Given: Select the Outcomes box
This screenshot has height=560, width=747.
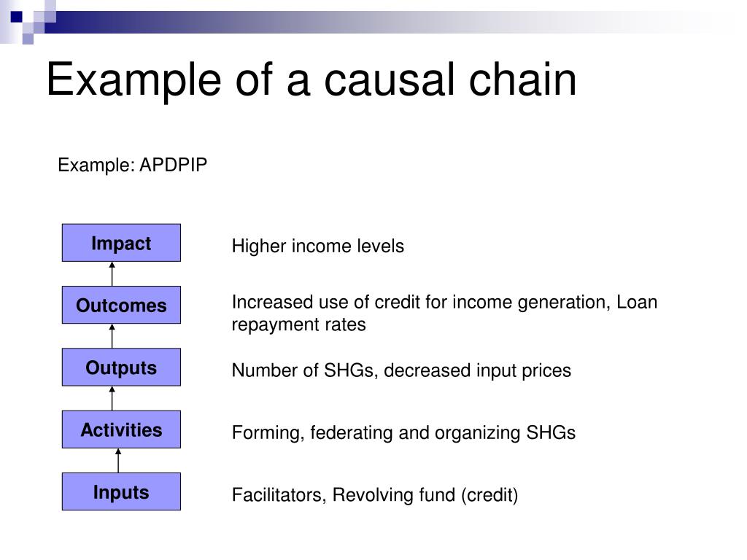Looking at the screenshot, I should (x=121, y=305).
